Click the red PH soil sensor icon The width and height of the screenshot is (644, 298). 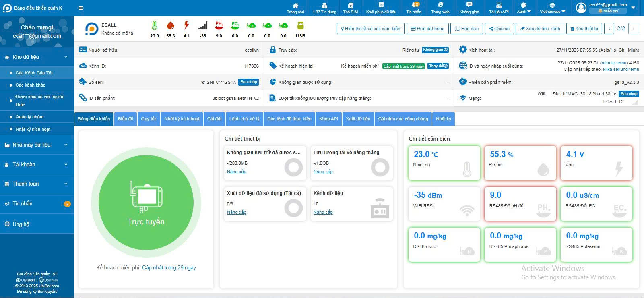(x=219, y=26)
